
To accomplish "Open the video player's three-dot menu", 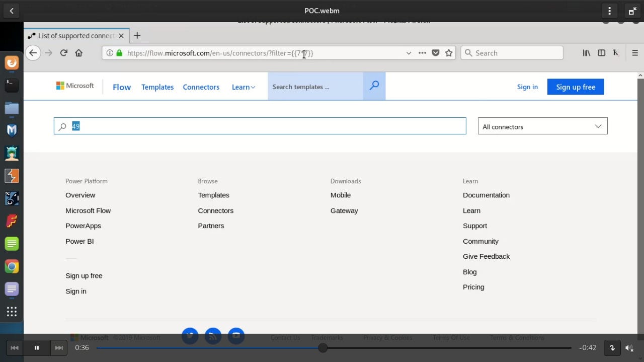I will (609, 11).
